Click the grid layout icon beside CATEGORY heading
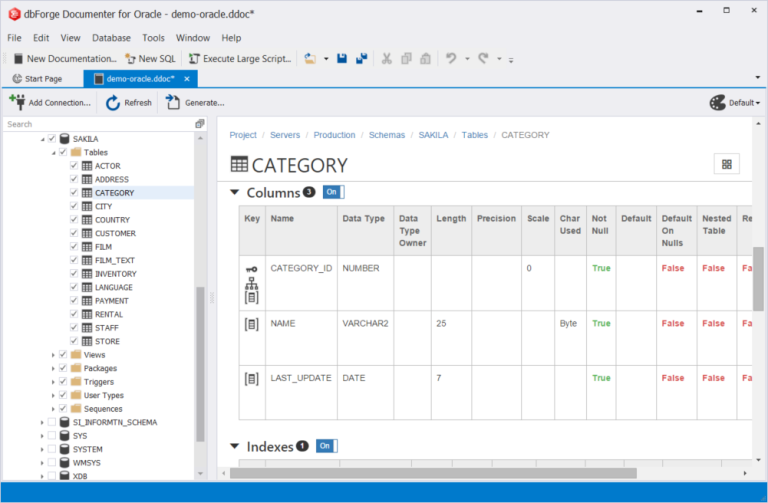 click(x=727, y=165)
